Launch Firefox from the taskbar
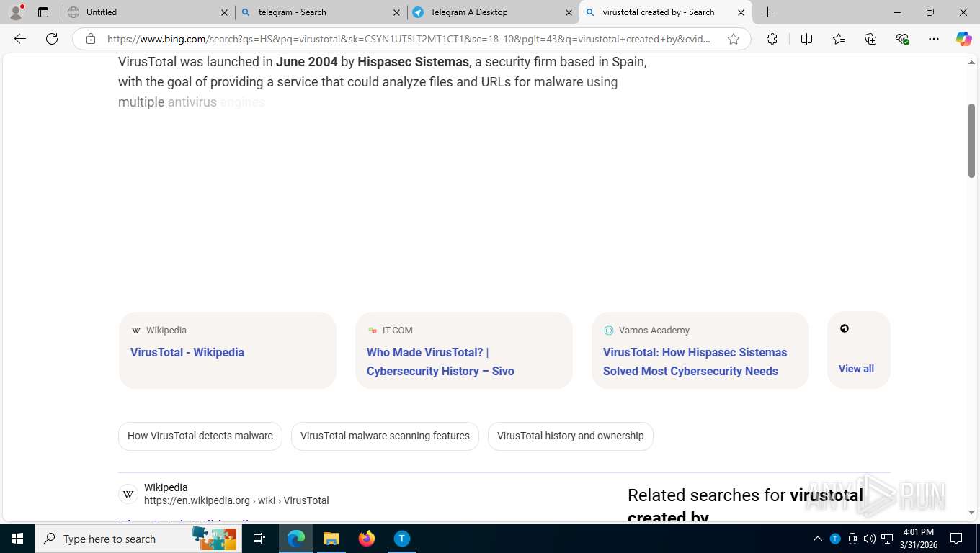Viewport: 980px width, 553px height. click(367, 539)
